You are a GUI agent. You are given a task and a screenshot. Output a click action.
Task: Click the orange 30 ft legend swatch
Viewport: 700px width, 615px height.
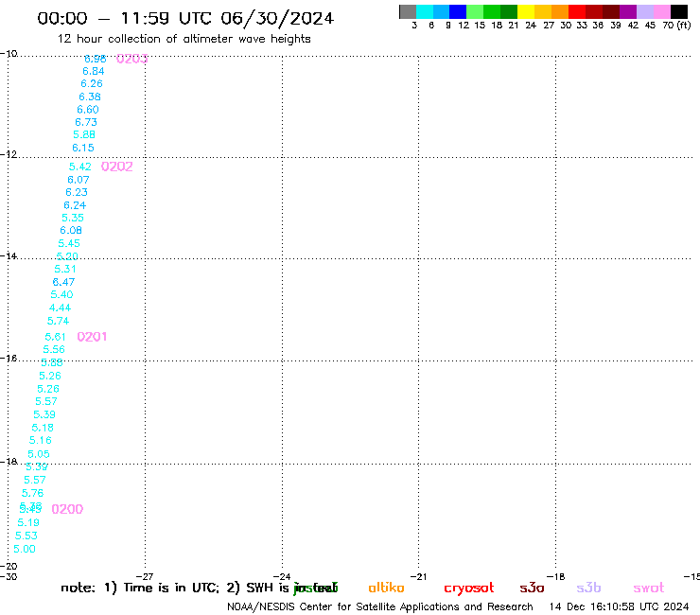point(560,11)
